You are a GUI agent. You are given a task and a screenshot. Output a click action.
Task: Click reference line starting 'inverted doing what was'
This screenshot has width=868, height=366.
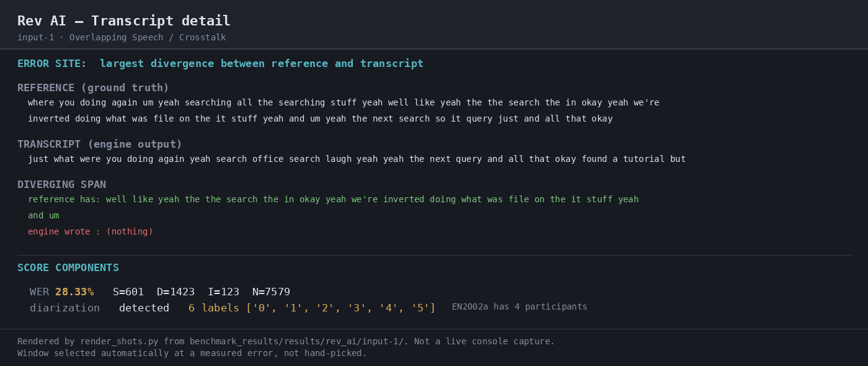pyautogui.click(x=320, y=119)
